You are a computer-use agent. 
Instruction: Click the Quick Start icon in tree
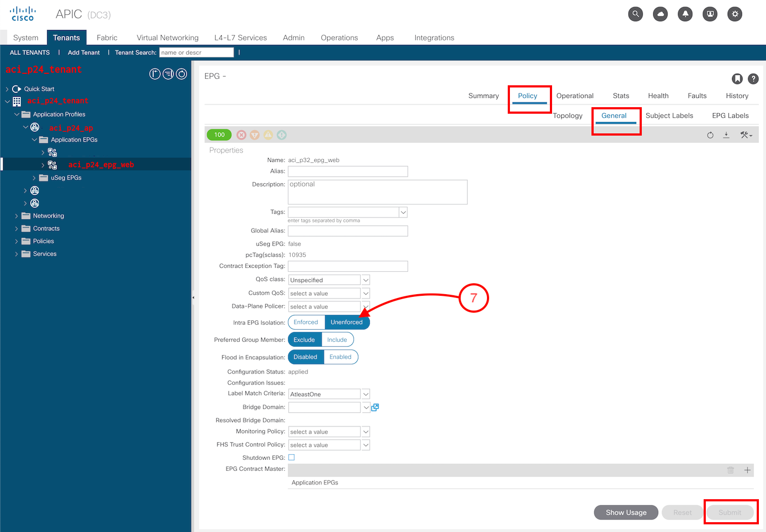(x=16, y=89)
